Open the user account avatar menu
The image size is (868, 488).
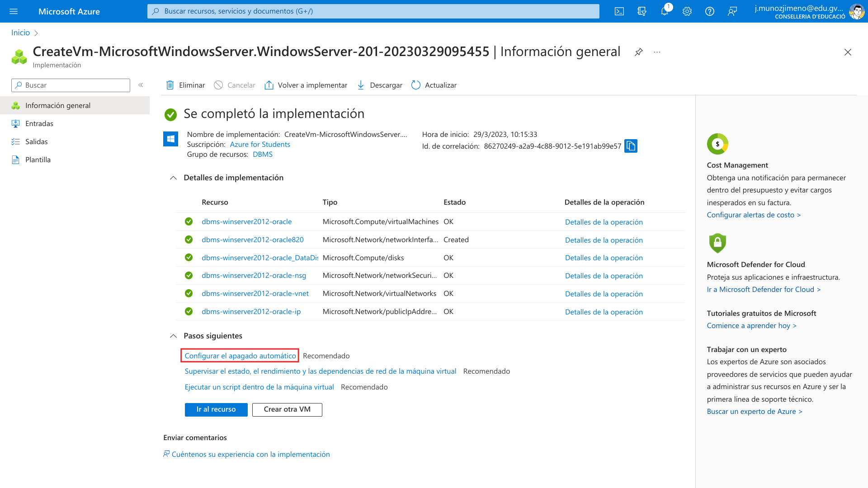(x=857, y=11)
